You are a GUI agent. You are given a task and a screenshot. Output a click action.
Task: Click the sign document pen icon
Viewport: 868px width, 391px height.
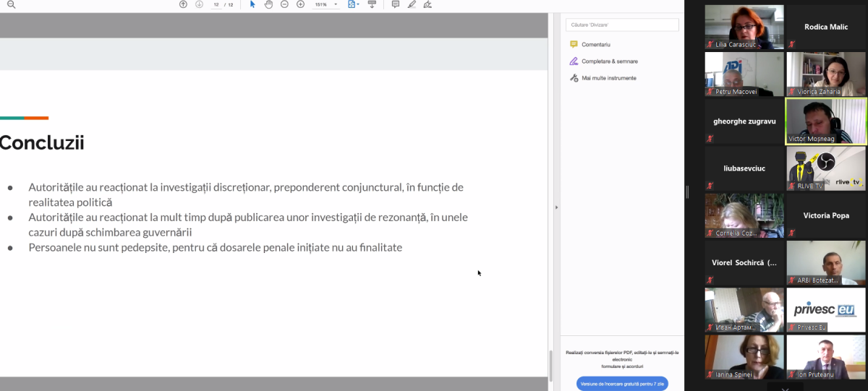[427, 4]
